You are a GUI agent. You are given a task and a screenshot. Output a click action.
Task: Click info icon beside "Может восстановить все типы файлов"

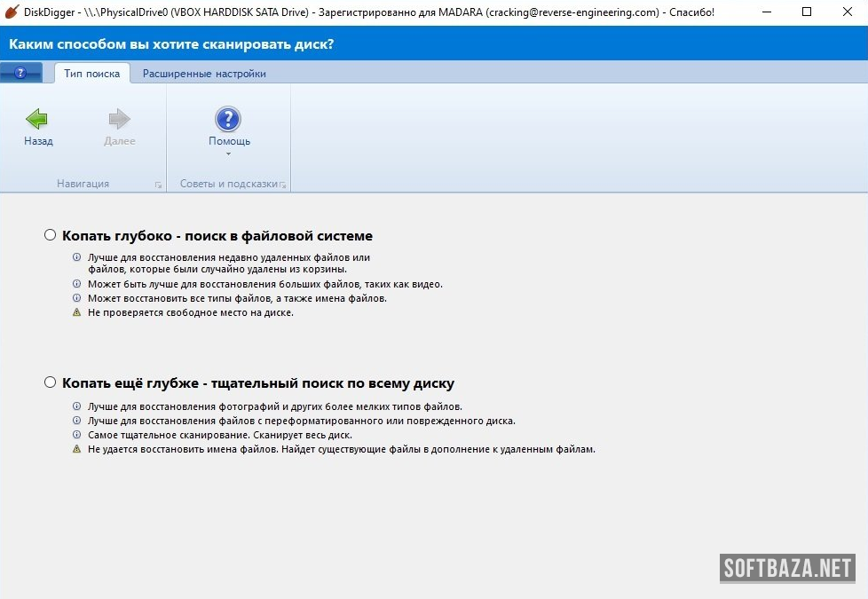(76, 299)
